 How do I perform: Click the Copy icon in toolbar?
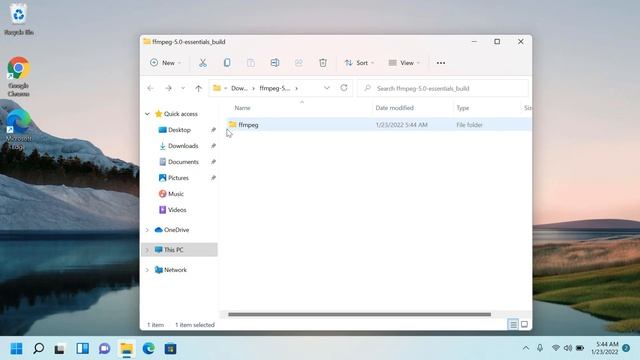[227, 63]
